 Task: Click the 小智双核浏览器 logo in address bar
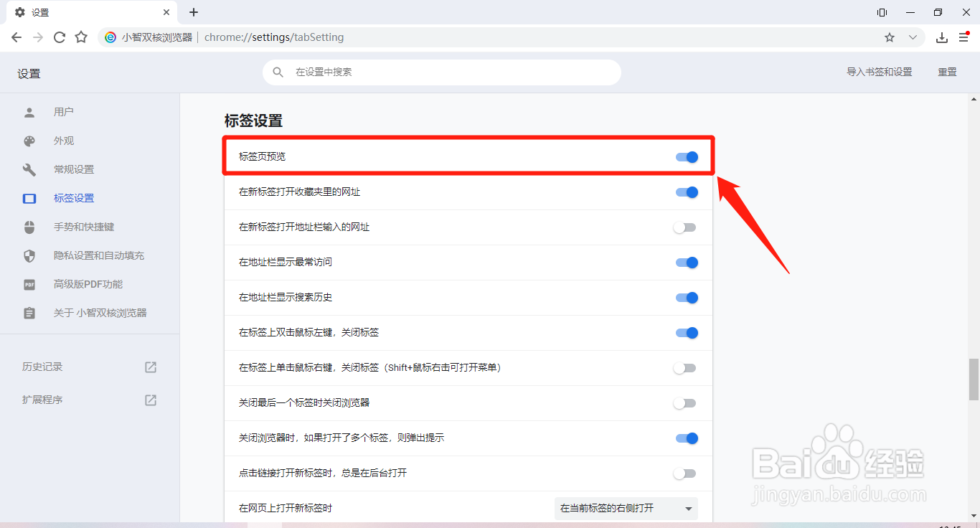[110, 37]
